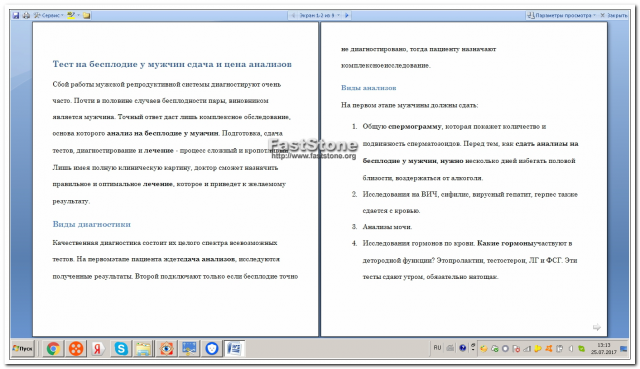This screenshot has height=369, width=640.
Task: Save the document with the floppy icon
Action: click(16, 16)
